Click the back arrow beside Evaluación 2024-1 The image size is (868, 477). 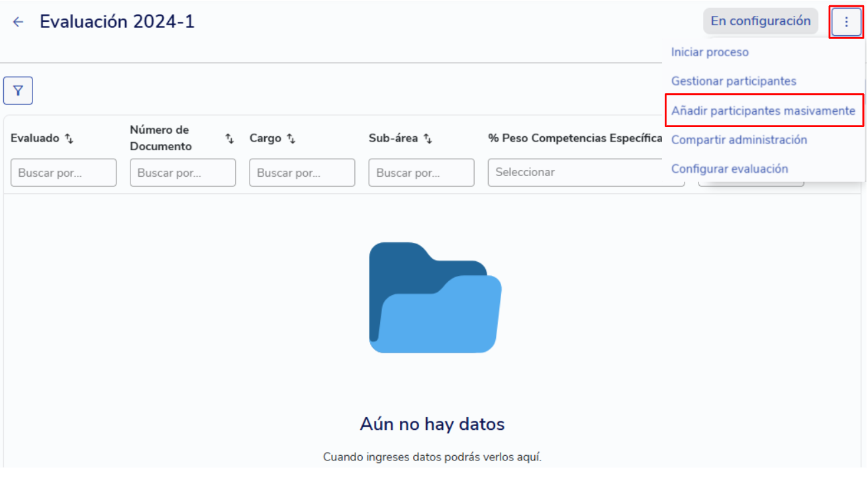coord(19,22)
